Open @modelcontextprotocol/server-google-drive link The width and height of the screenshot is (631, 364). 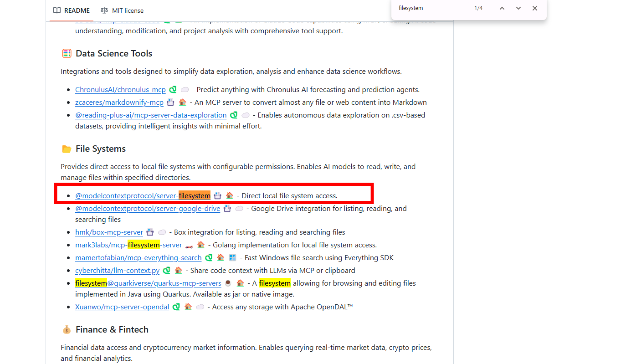(148, 209)
